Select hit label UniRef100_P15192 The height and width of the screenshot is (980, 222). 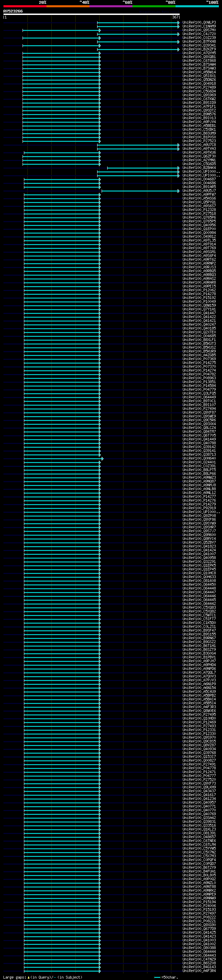pos(199,298)
